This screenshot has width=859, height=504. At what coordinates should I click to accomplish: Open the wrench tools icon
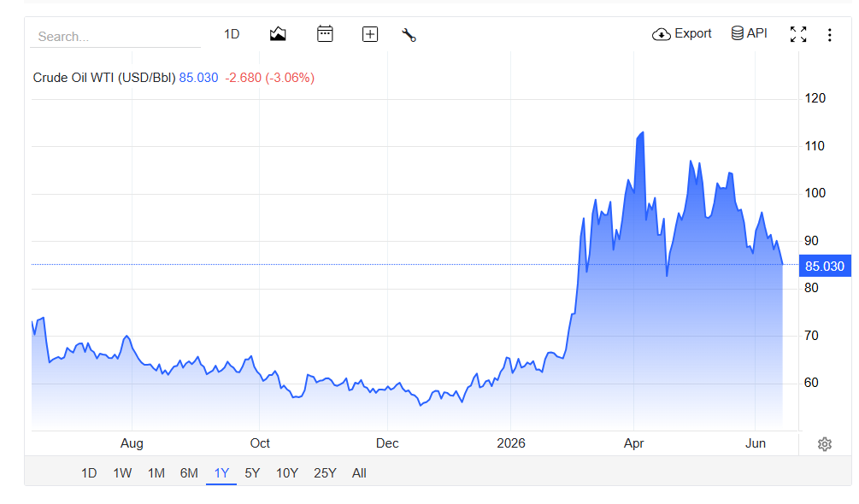click(409, 35)
